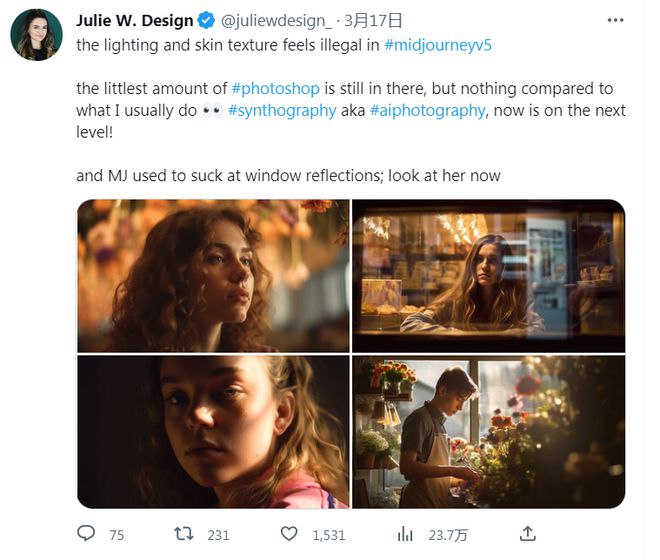Click the share upload icon
The height and width of the screenshot is (560, 660).
pyautogui.click(x=529, y=533)
